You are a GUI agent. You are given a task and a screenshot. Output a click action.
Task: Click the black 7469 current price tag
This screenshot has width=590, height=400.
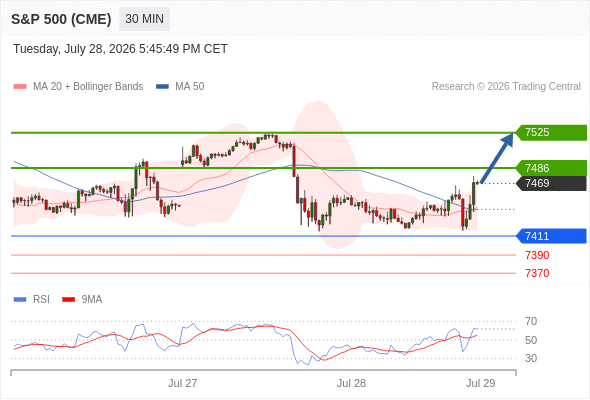(551, 183)
